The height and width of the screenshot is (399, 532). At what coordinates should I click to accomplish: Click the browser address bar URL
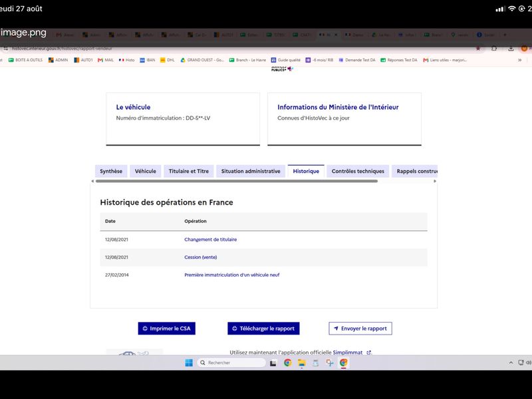coord(62,49)
